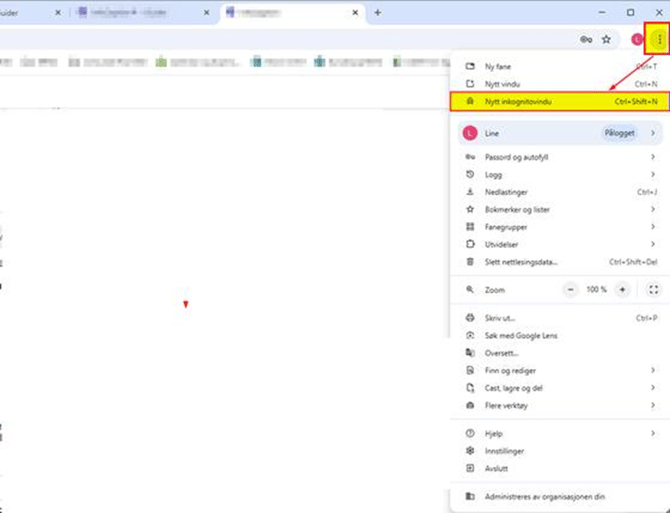Viewport: 670px width, 513px height.
Task: Open Innstillinger from the menu
Action: [504, 451]
